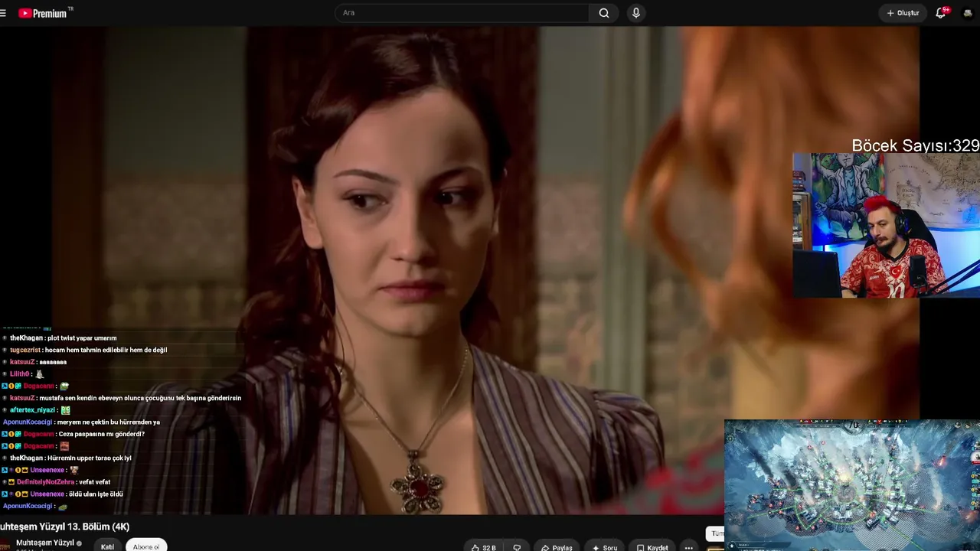Open the account avatar menu
Viewport: 980px width, 551px height.
(968, 13)
